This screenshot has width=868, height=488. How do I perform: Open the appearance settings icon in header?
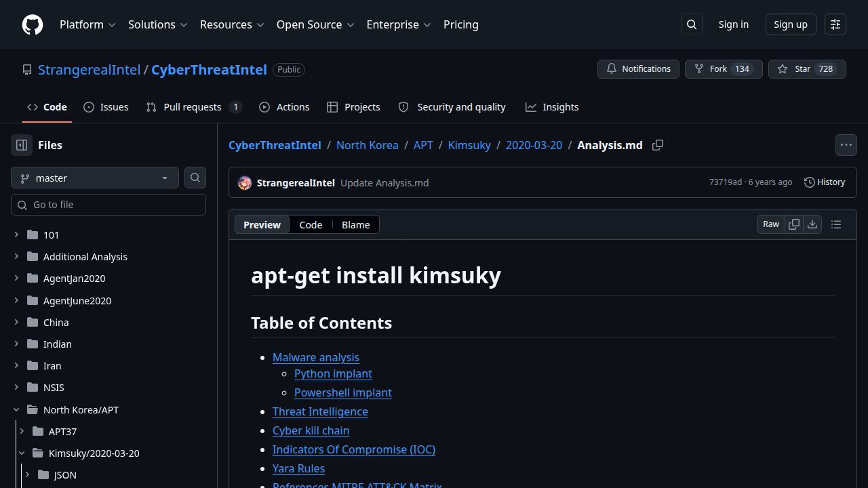(835, 24)
